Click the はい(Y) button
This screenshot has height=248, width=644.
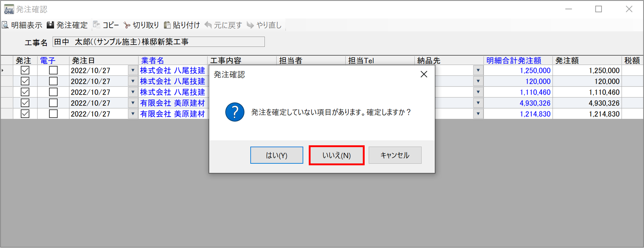(277, 155)
